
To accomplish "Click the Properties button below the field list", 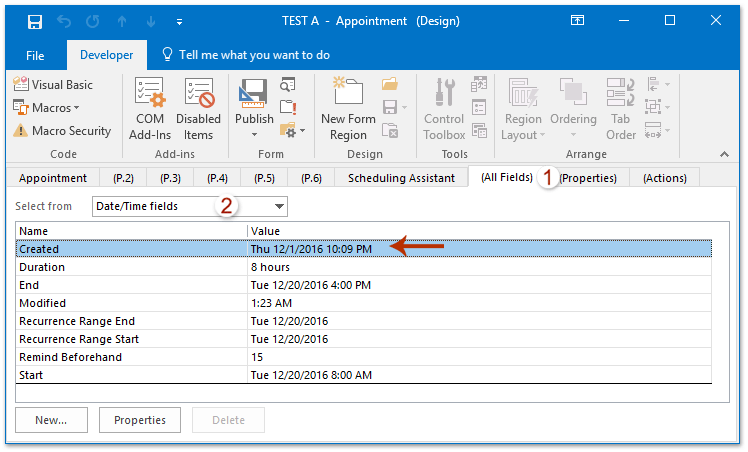I will pos(140,420).
